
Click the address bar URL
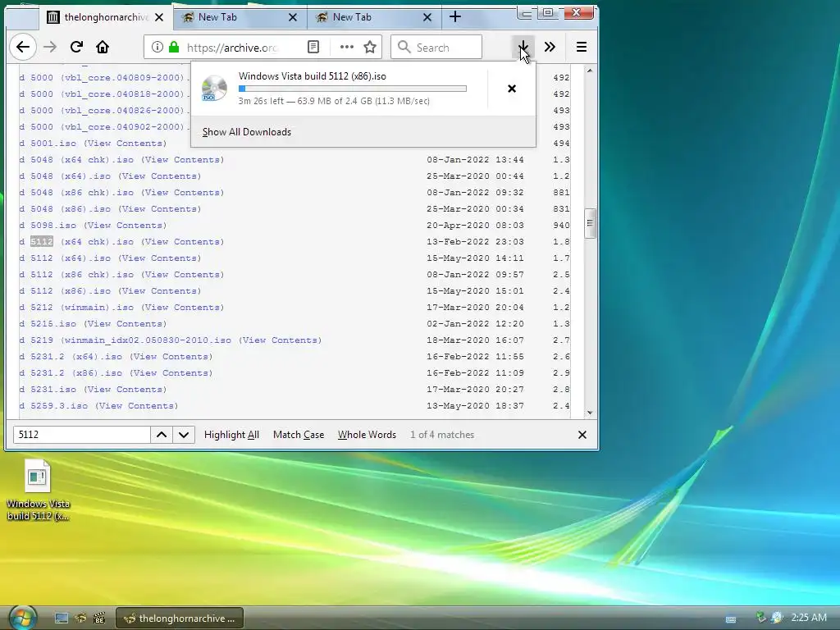pos(232,47)
